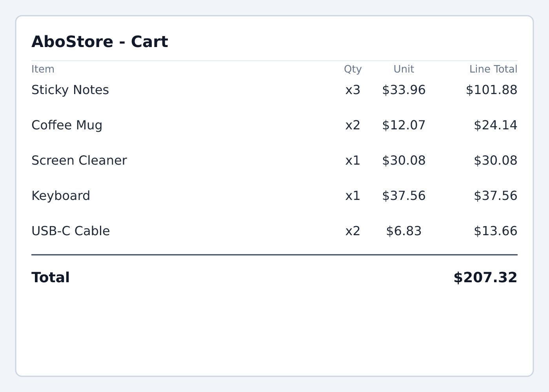This screenshot has width=549, height=392.
Task: Click the Line Total column header
Action: [493, 69]
